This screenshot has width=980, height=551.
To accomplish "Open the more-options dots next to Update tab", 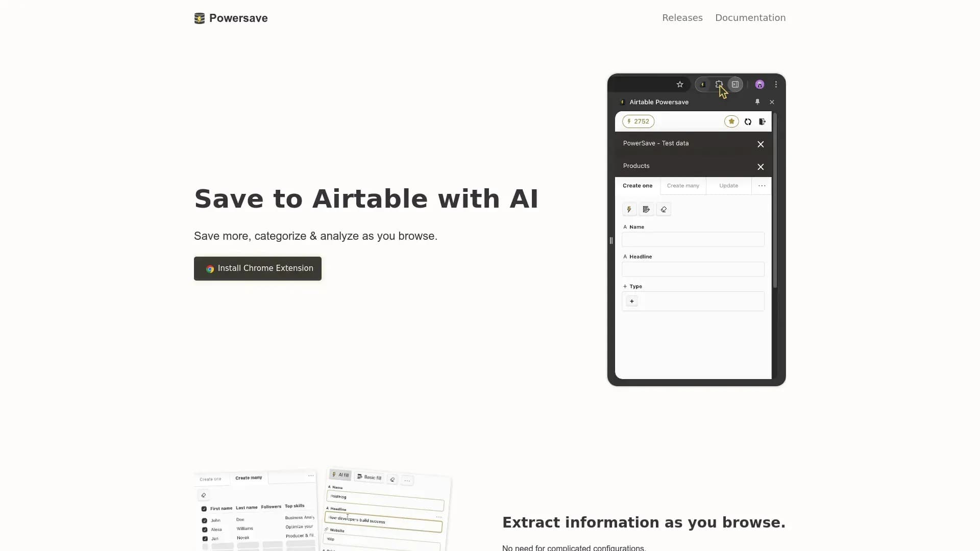I will [x=762, y=186].
